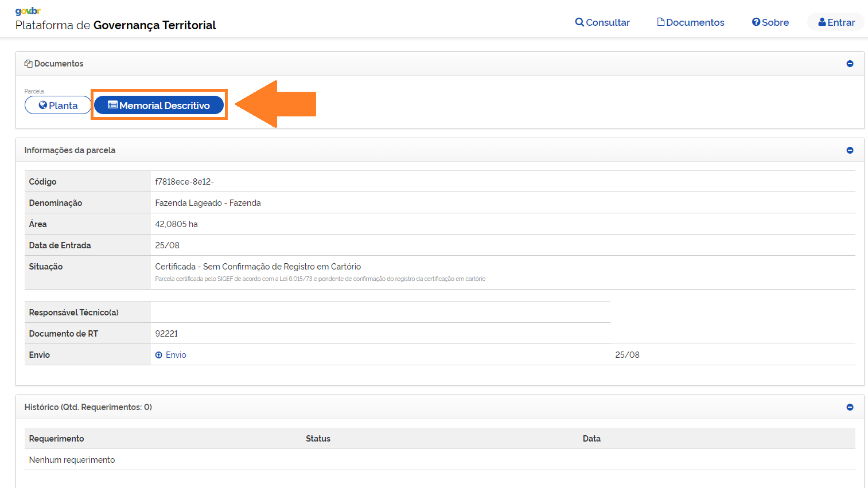This screenshot has height=488, width=868.
Task: Click the Status column header
Action: (x=318, y=439)
